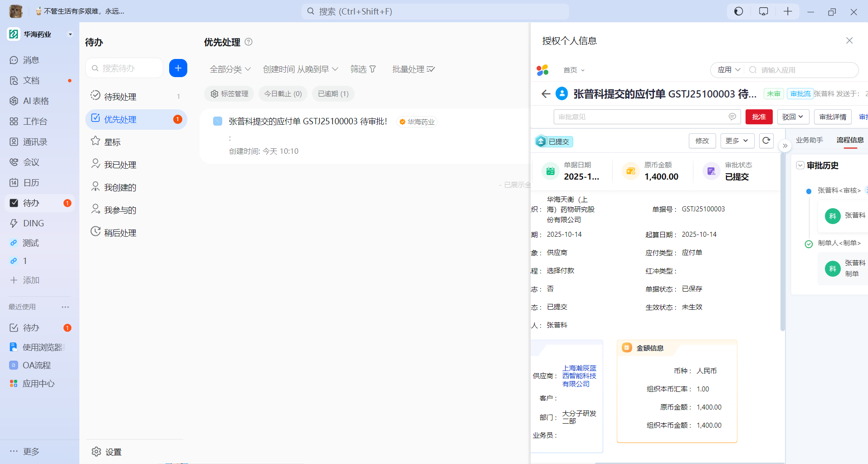Toggle the side panel with double-chevron
The image size is (868, 464).
click(785, 146)
